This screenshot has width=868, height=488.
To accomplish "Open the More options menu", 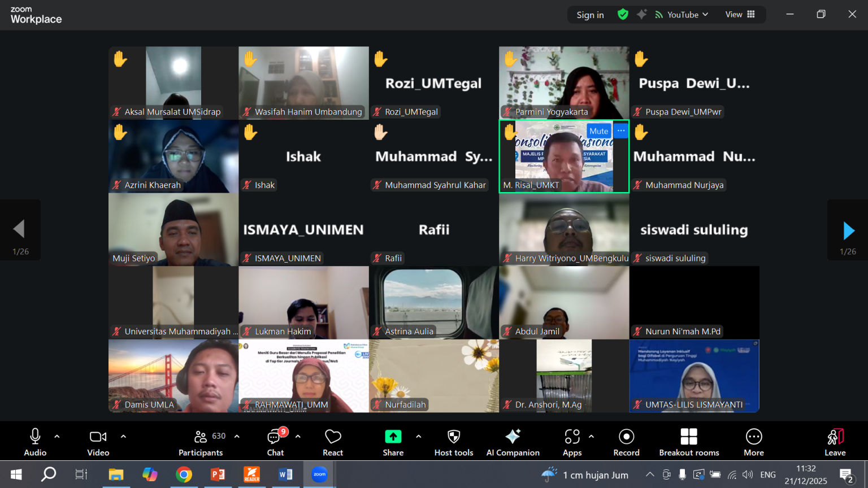I will point(754,442).
